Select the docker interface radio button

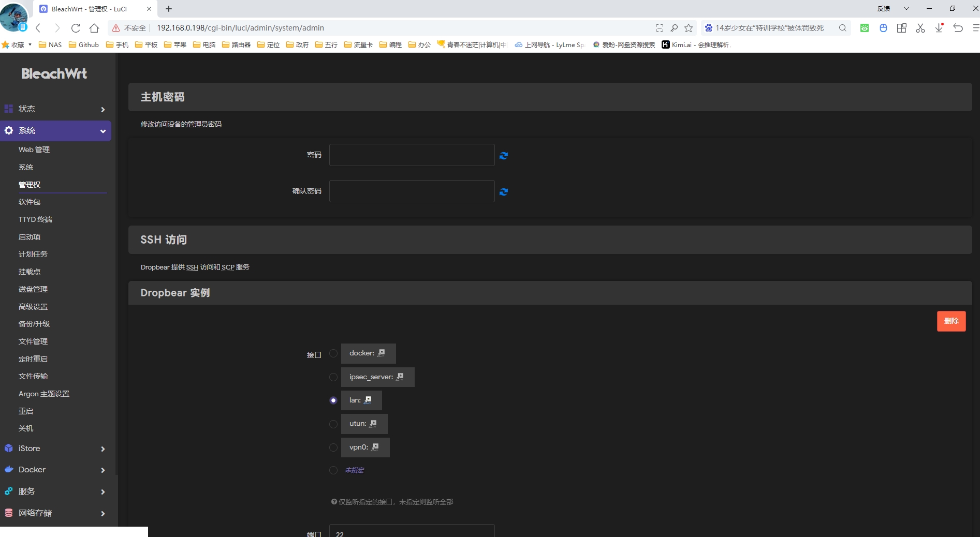pos(333,353)
